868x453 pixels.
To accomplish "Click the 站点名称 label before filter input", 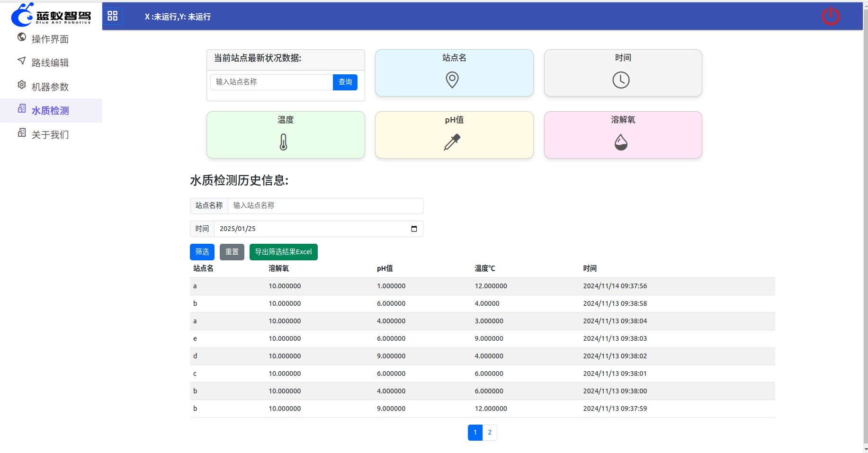I will tap(209, 205).
